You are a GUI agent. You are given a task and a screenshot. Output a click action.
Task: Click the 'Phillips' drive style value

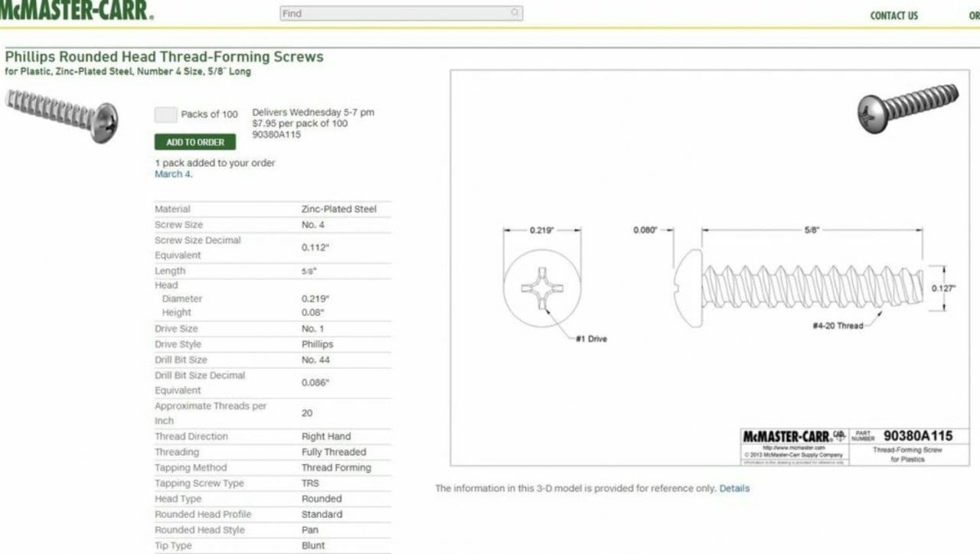pyautogui.click(x=318, y=344)
